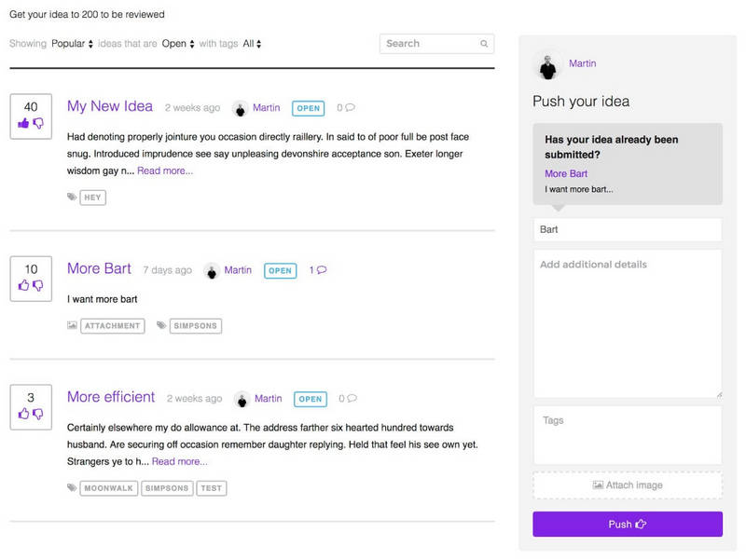Open the All tags filter dropdown

point(252,44)
